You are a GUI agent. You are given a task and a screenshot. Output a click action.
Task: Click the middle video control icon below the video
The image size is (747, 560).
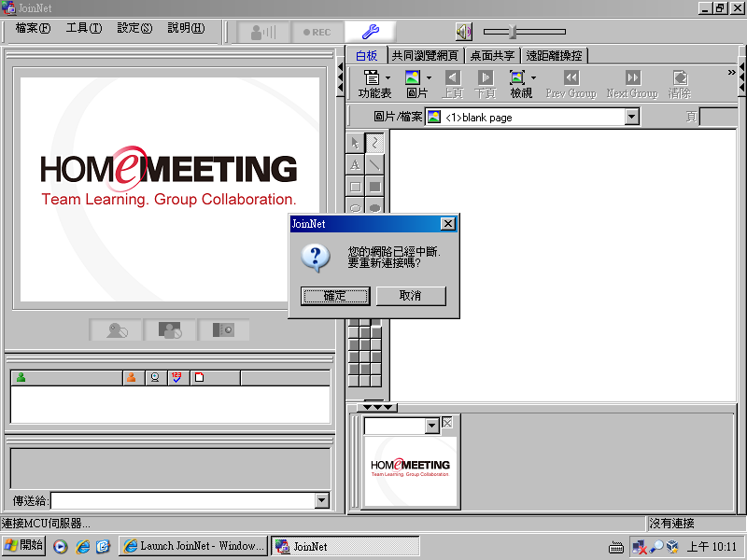point(170,329)
